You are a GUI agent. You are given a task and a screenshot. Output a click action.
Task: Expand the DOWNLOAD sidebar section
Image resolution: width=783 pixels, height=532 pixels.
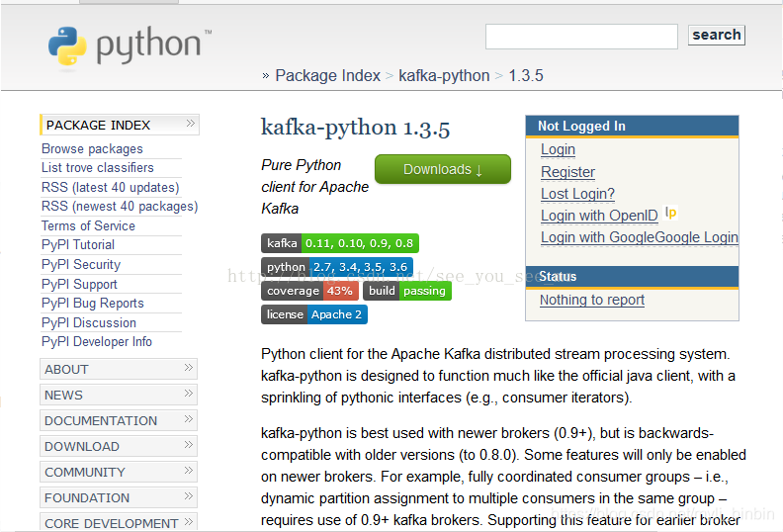[x=119, y=446]
